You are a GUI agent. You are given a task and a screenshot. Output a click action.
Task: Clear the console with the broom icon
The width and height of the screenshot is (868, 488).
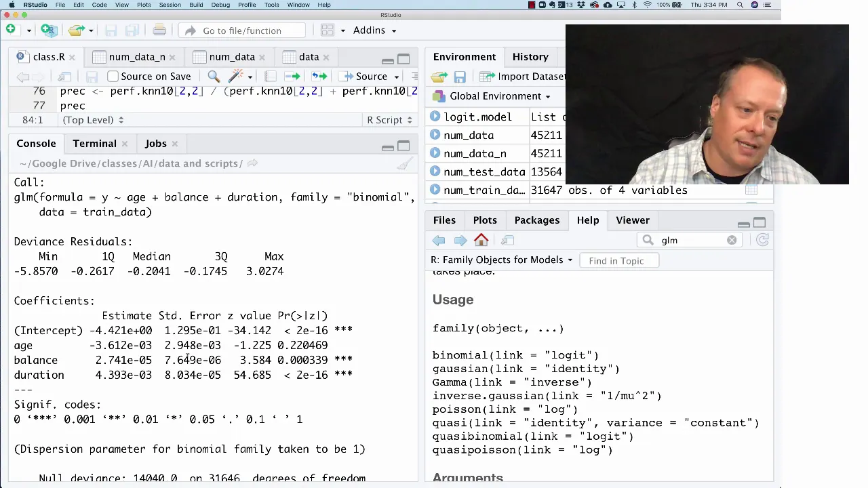[404, 163]
